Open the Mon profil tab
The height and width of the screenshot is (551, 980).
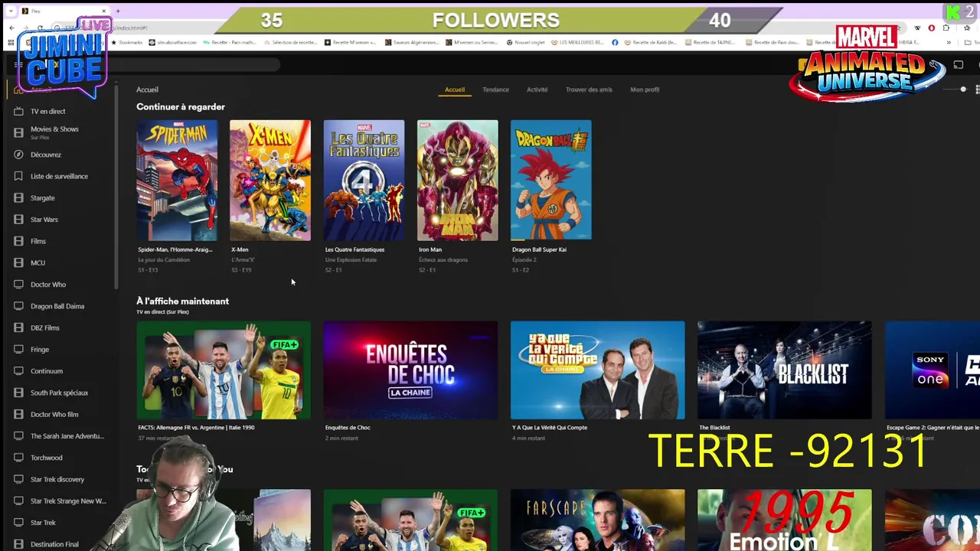pos(645,90)
